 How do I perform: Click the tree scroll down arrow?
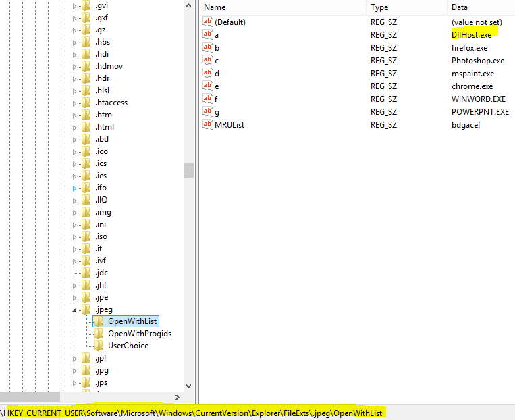click(188, 386)
